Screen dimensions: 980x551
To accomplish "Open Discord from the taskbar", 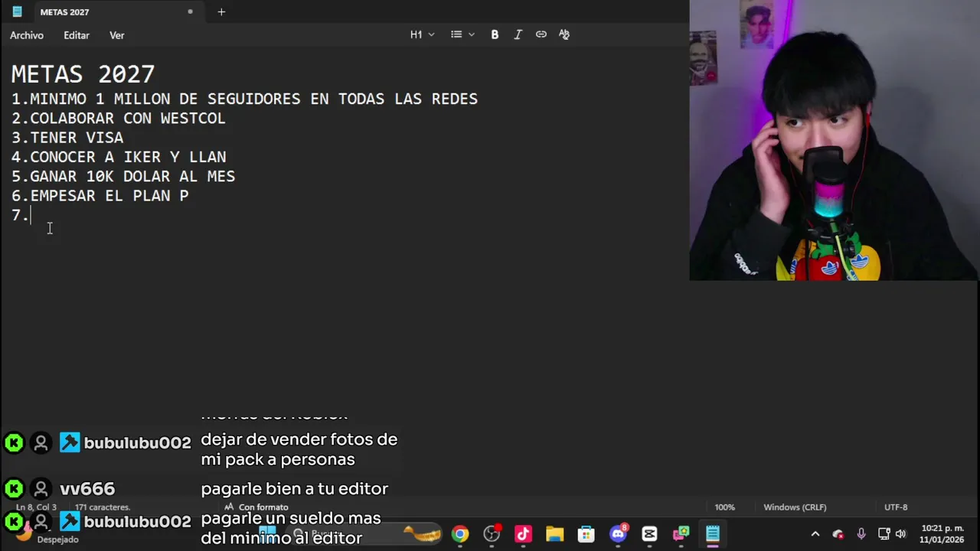I will point(618,534).
